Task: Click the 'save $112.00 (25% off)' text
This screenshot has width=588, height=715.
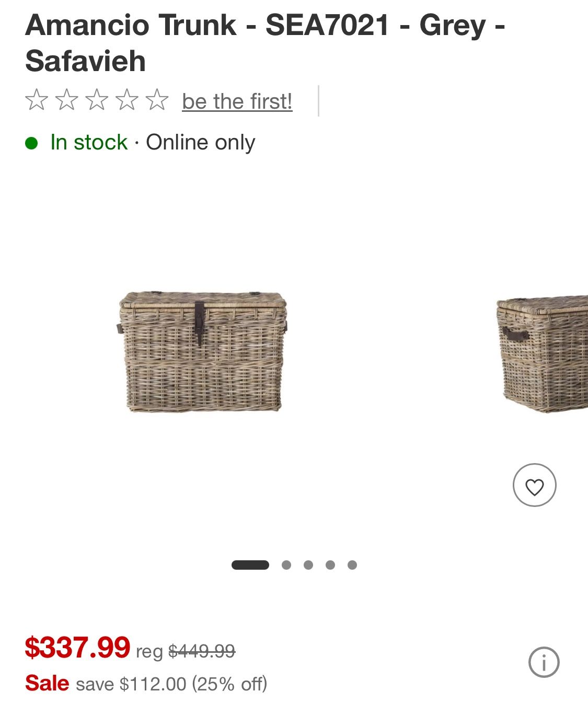Action: 171,684
